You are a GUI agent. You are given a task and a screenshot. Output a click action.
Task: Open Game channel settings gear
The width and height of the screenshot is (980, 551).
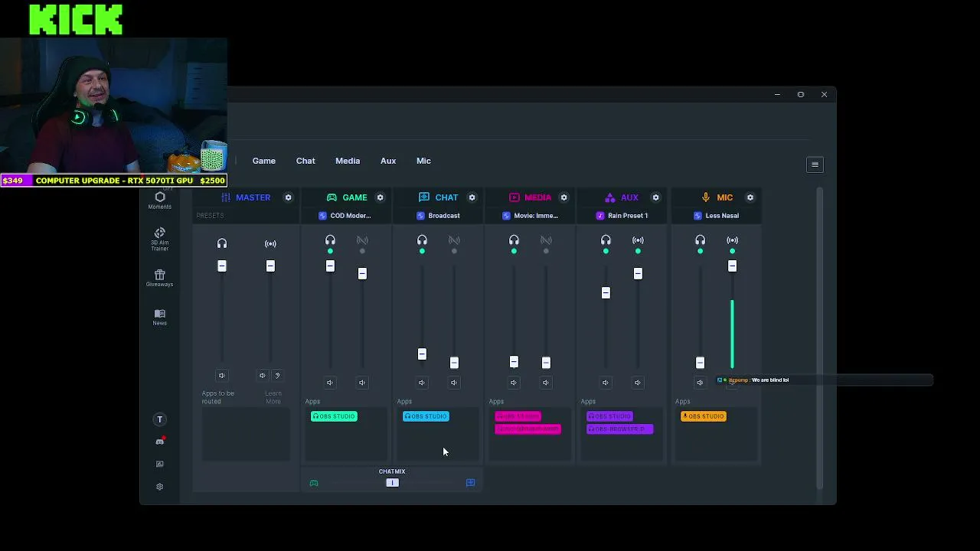(x=381, y=197)
